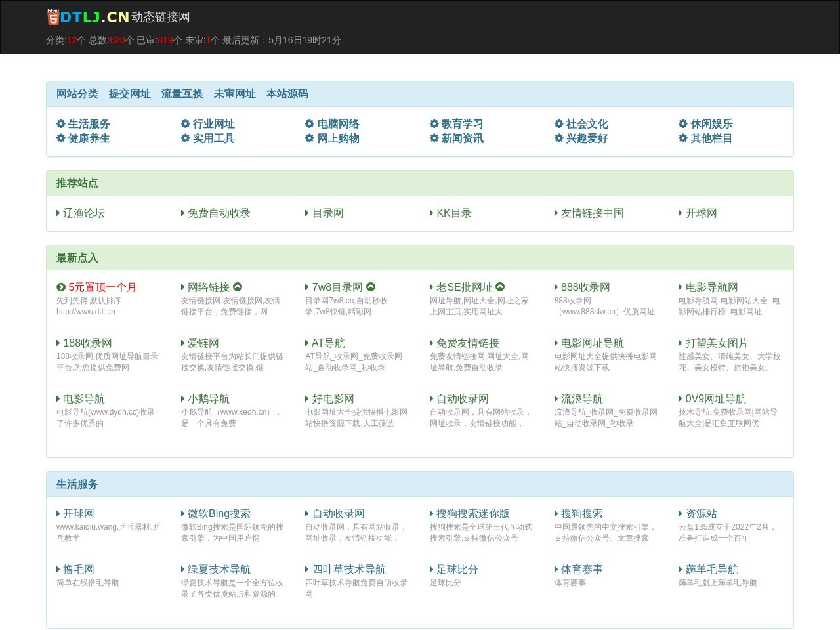Click the gear icon beside 行业网址
Screen dimensions: 840x630
[x=186, y=123]
